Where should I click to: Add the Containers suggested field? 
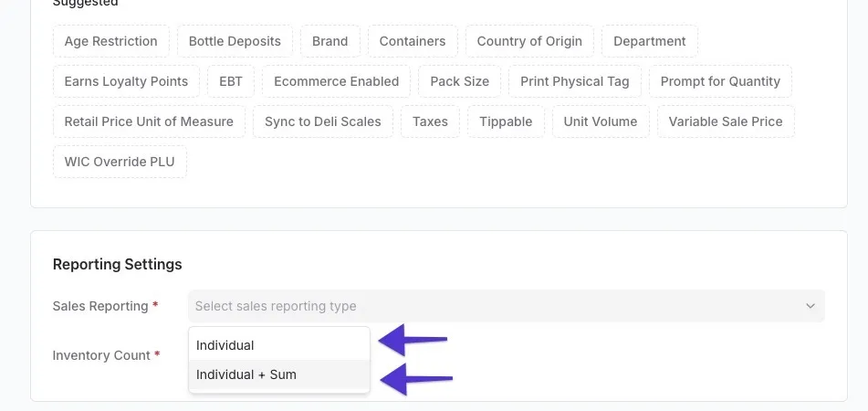[x=413, y=41]
